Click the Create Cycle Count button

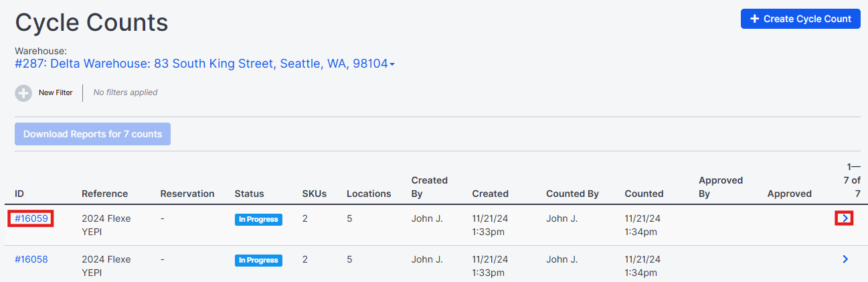pos(800,19)
